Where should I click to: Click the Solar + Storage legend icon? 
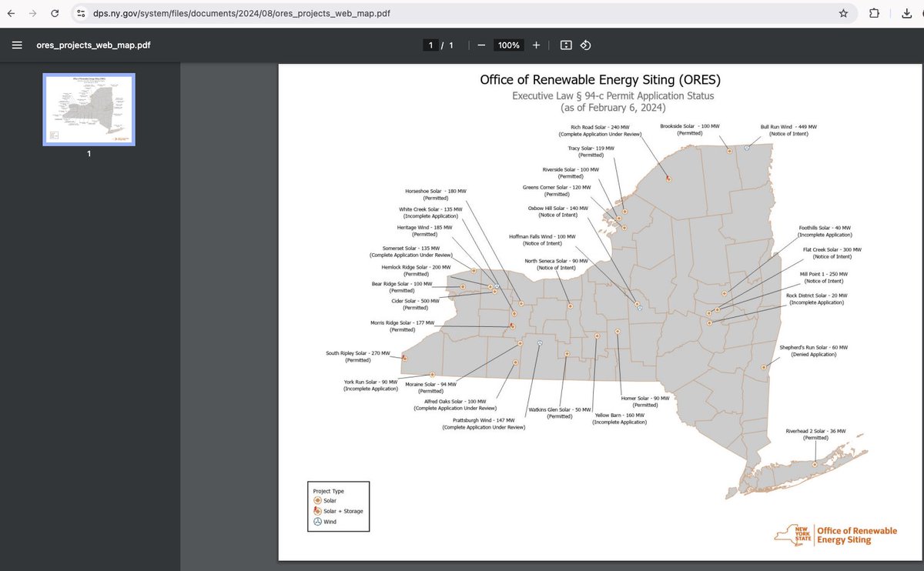pyautogui.click(x=318, y=511)
